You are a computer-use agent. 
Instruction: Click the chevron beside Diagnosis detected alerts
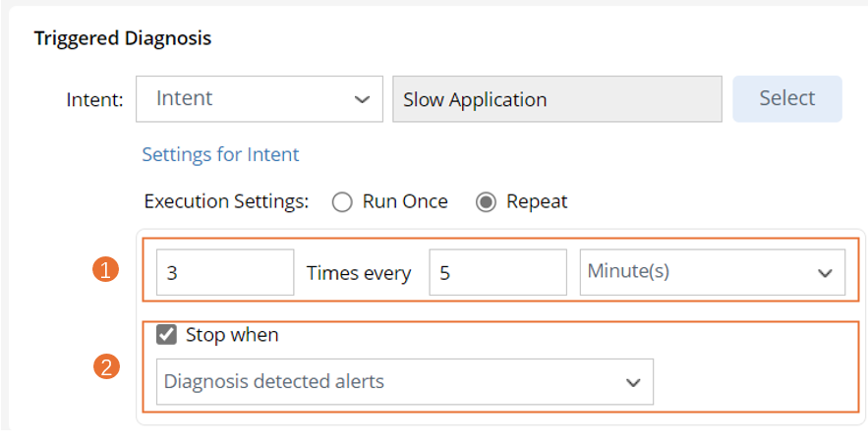tap(633, 382)
